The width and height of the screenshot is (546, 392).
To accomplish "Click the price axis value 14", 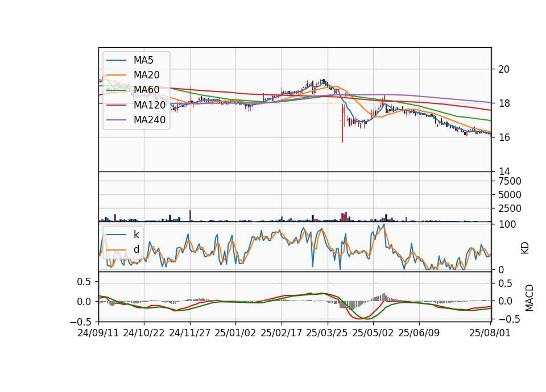I will [x=504, y=172].
